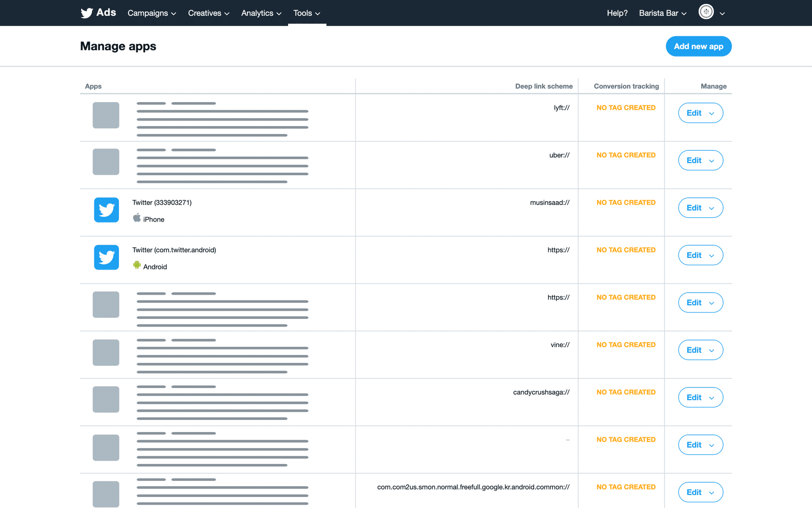Screen dimensions: 812x508
Task: Click the Help? link
Action: (x=617, y=13)
